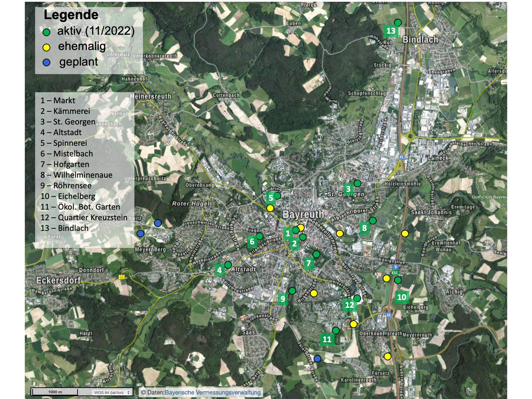Click the Eckersdorf town label
This screenshot has width=532, height=399.
[x=59, y=281]
